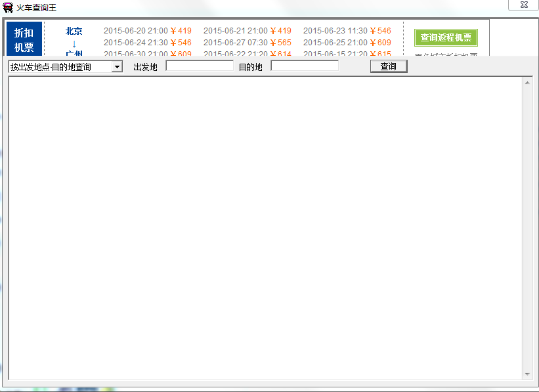Click the scrollbar up arrow icon
539x392 pixels.
tap(527, 81)
